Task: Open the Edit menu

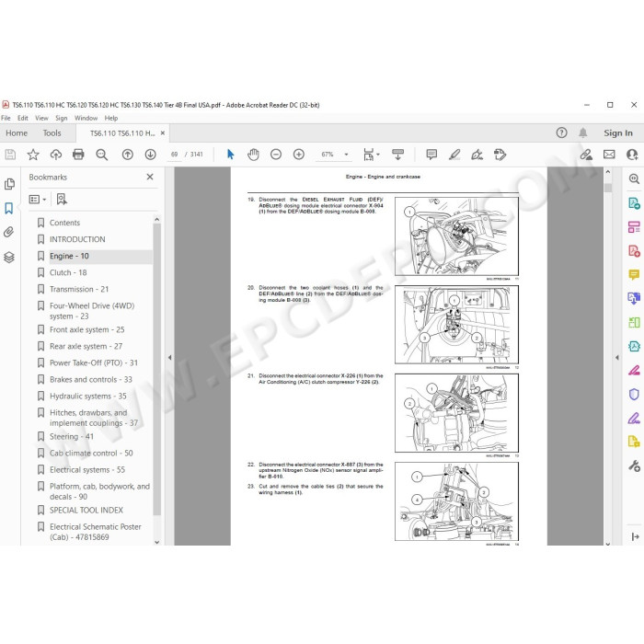Action: click(23, 118)
